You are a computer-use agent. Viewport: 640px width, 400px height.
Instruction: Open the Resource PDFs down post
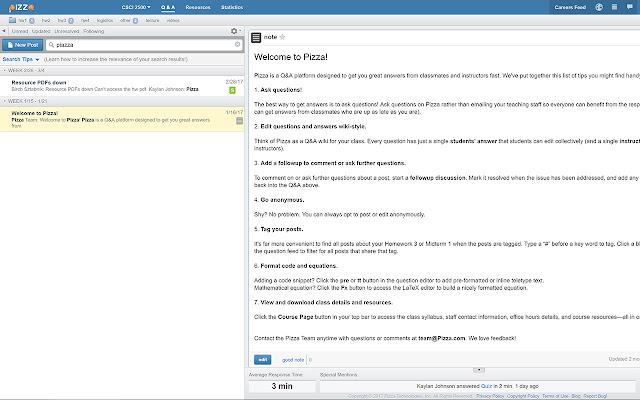(x=122, y=86)
